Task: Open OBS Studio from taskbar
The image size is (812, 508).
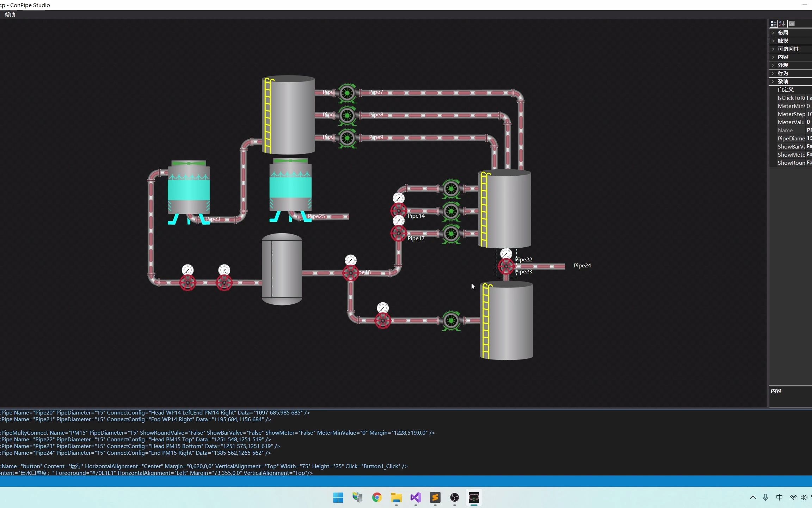Action: tap(454, 497)
